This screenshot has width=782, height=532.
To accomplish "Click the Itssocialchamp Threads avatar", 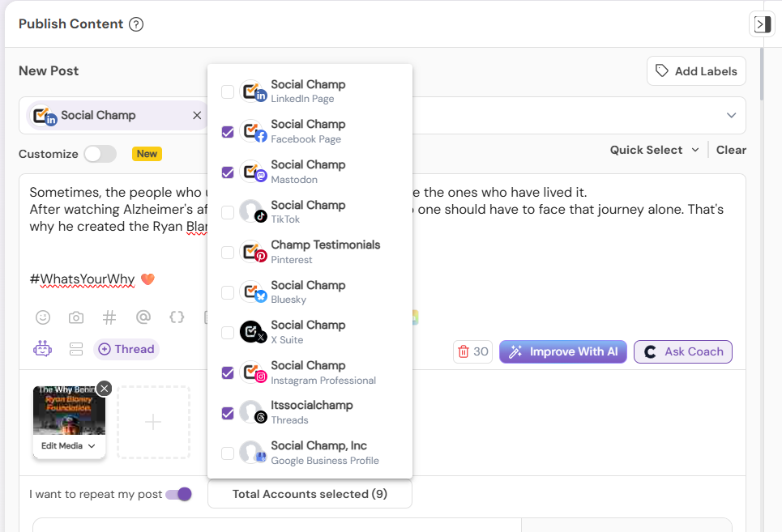I will pyautogui.click(x=253, y=413).
